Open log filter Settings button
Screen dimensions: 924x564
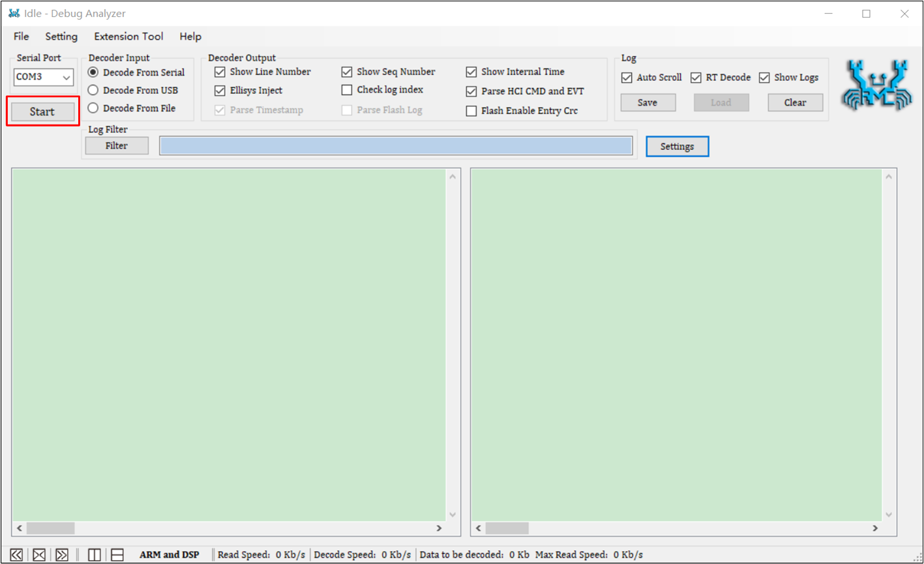(x=677, y=147)
